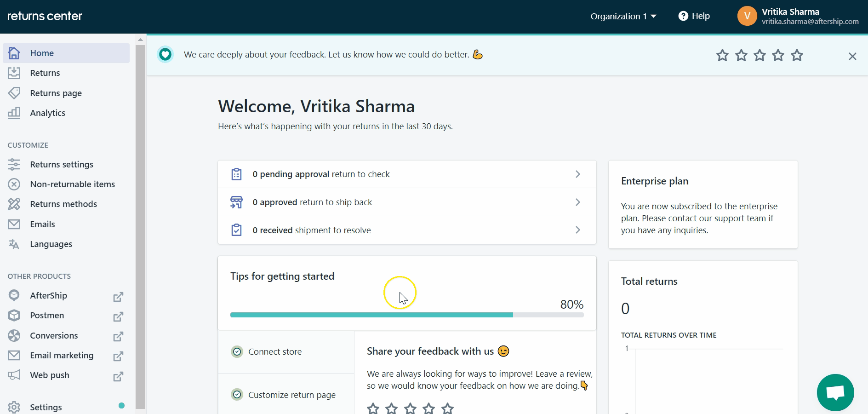
Task: Click the 80% getting started progress bar
Action: click(x=407, y=315)
